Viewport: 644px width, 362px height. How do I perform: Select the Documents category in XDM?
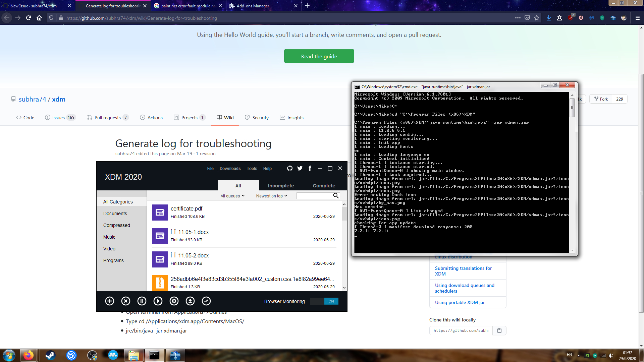(x=115, y=214)
